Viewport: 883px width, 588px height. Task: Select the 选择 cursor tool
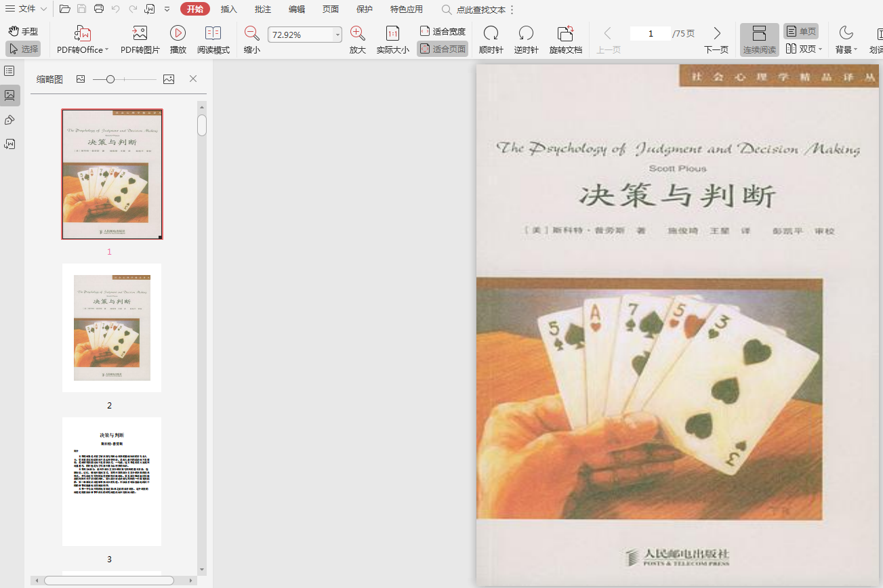(23, 49)
